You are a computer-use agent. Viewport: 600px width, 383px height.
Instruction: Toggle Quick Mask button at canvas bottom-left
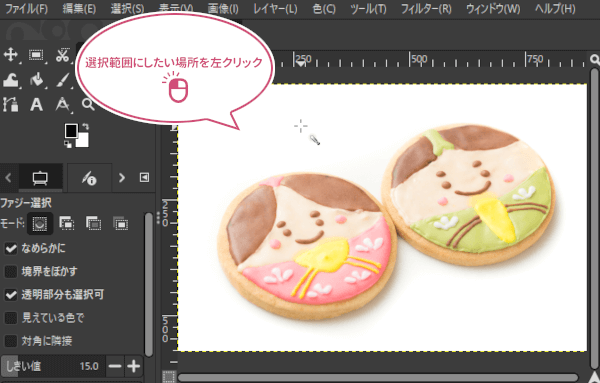[x=169, y=376]
